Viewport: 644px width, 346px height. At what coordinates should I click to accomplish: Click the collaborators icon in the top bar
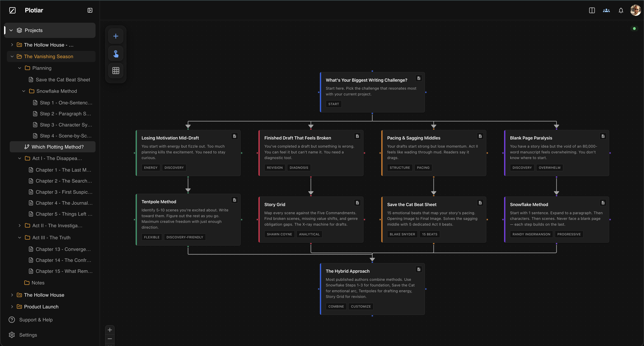click(x=606, y=10)
